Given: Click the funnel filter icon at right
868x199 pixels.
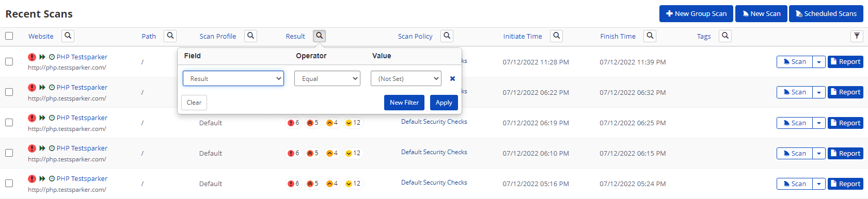Looking at the screenshot, I should click(x=857, y=36).
